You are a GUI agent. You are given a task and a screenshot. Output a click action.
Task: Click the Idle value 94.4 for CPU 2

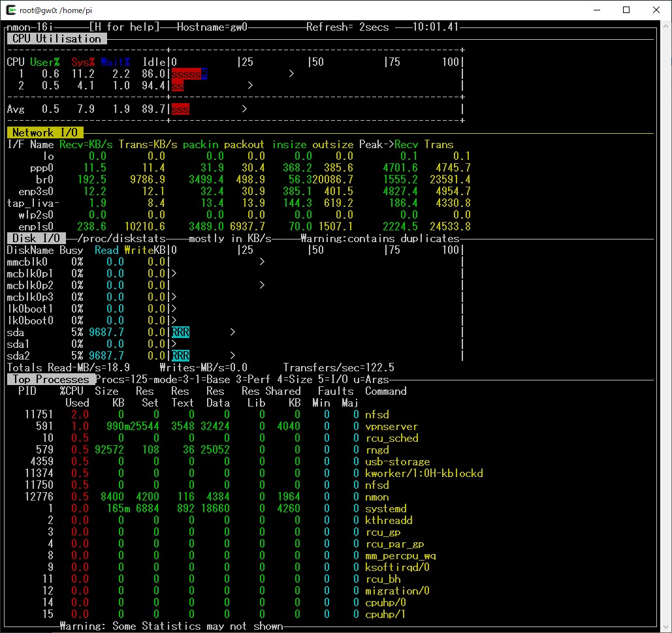pos(153,85)
